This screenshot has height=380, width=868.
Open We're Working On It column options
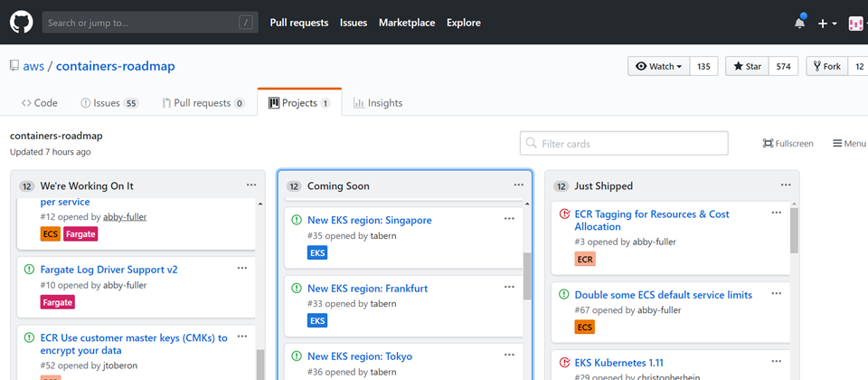pyautogui.click(x=251, y=185)
